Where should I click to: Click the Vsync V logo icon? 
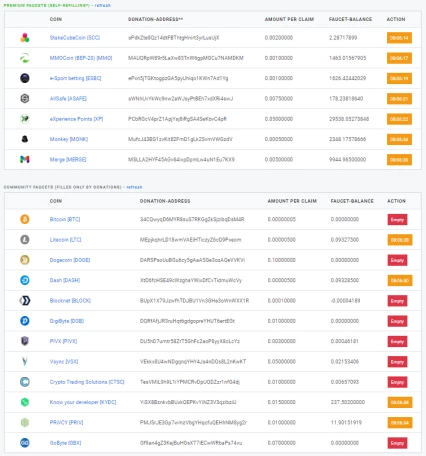[25, 362]
